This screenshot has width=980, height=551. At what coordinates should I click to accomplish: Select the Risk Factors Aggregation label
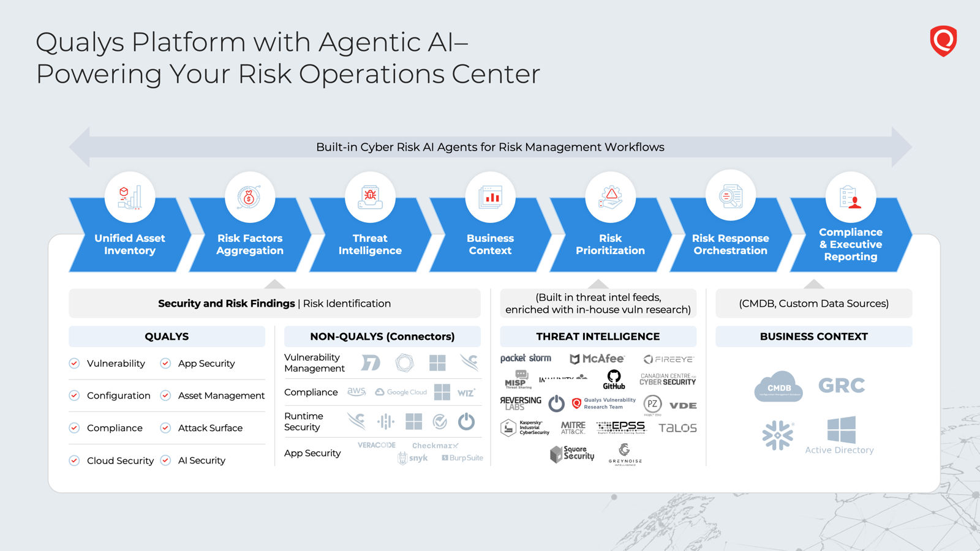coord(250,244)
